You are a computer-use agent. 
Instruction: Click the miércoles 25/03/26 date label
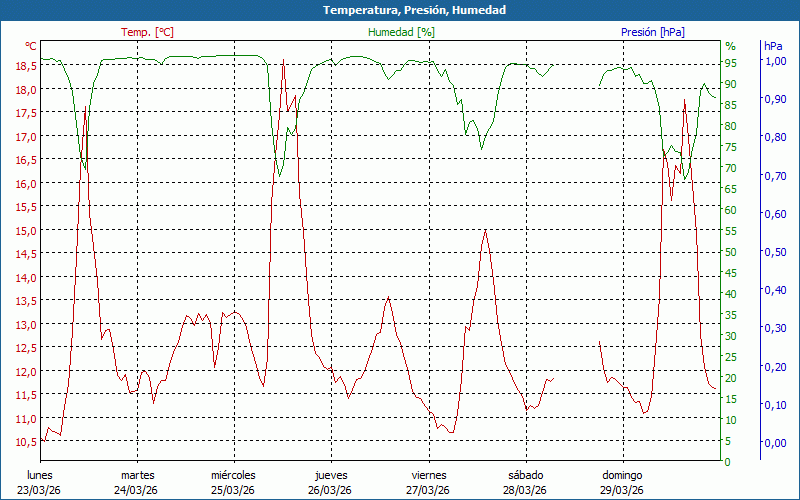click(233, 482)
